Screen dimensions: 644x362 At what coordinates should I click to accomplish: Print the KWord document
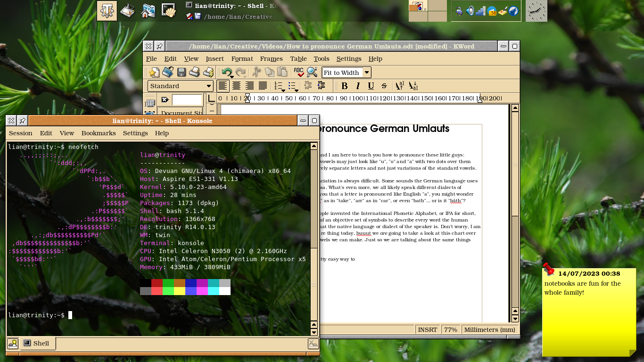point(194,72)
